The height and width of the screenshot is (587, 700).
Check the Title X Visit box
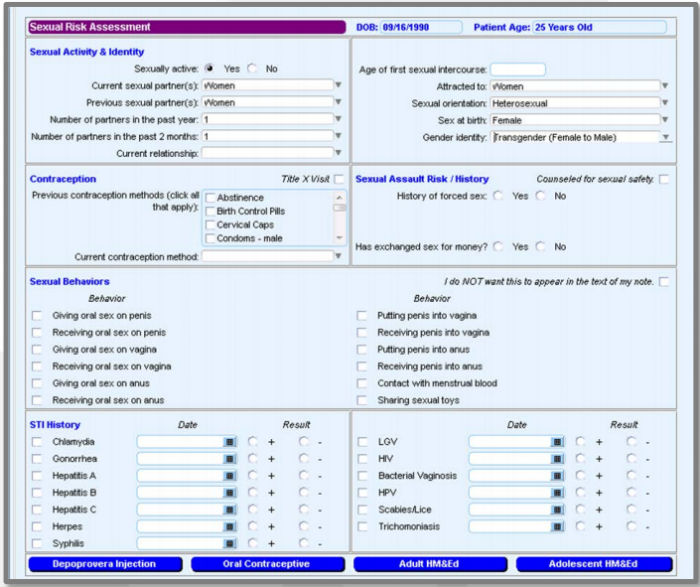(339, 179)
